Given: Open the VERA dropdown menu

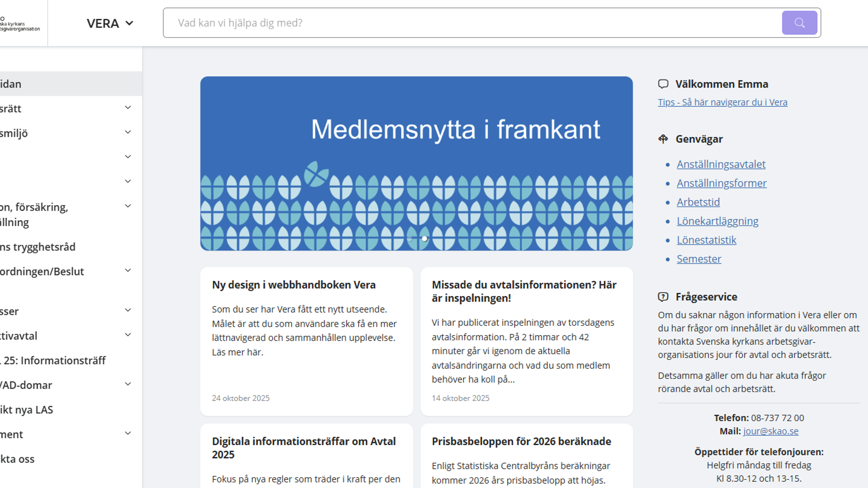Looking at the screenshot, I should click(110, 23).
